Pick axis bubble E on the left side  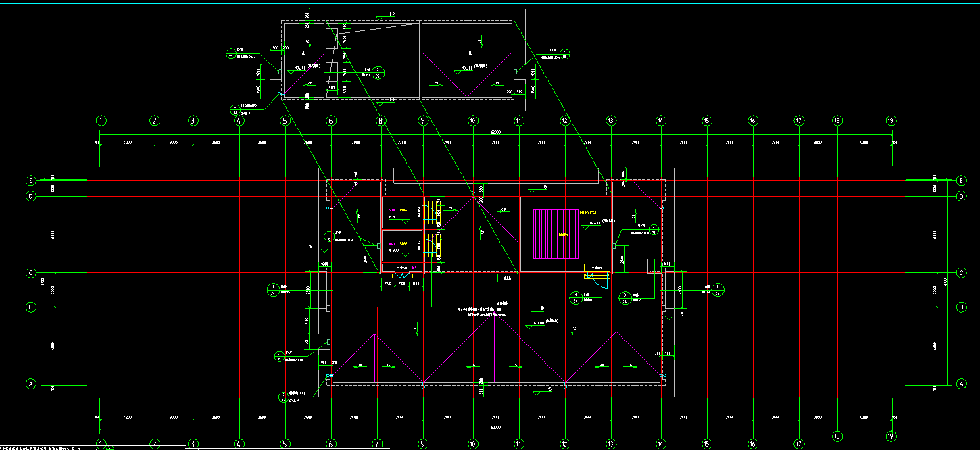tap(30, 181)
